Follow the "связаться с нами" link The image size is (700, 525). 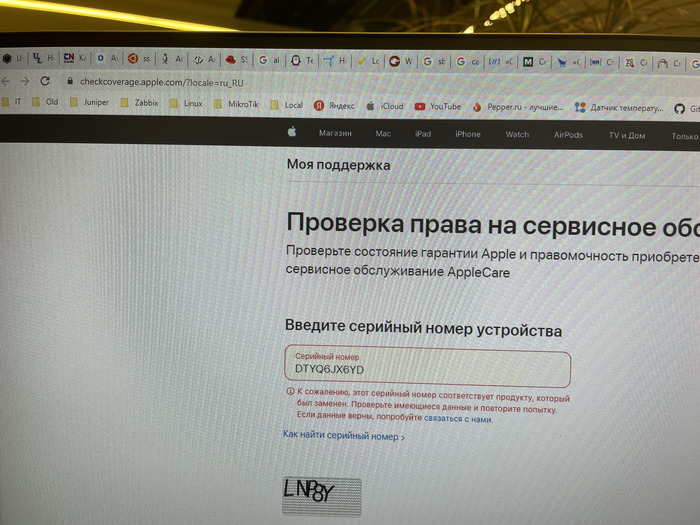coord(458,419)
